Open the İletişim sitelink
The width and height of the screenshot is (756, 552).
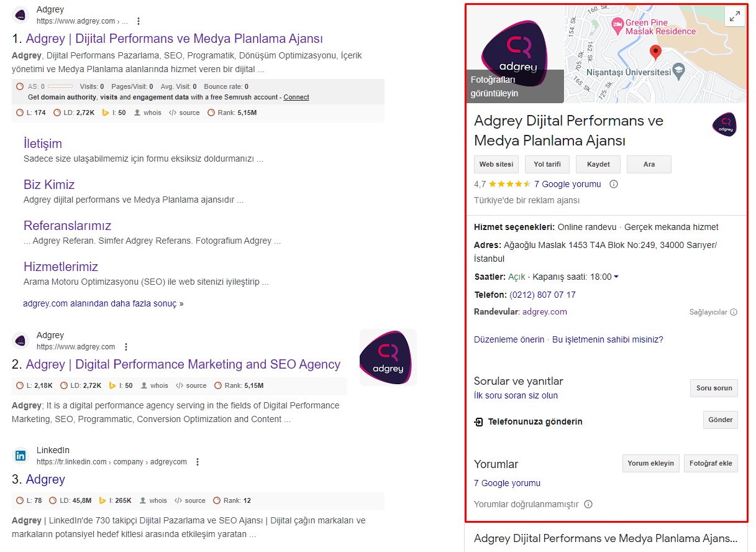coord(43,144)
